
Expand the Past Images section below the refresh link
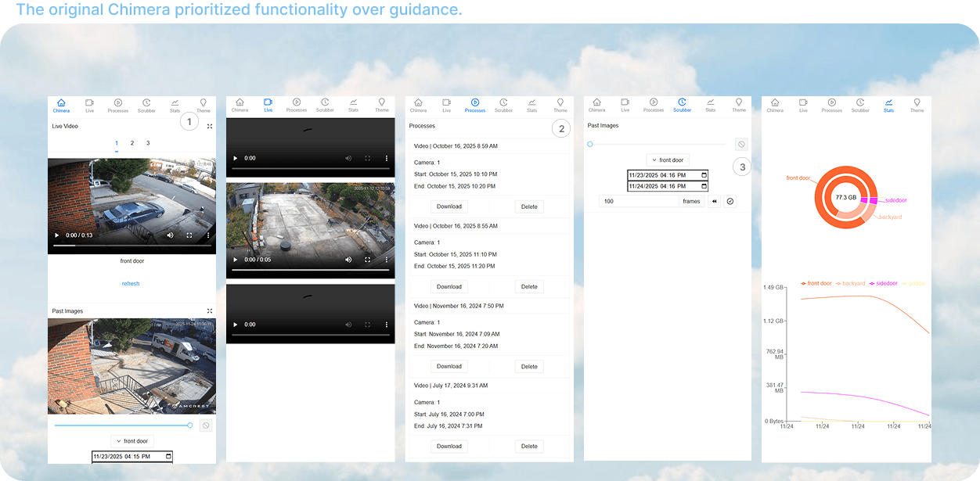(x=210, y=311)
